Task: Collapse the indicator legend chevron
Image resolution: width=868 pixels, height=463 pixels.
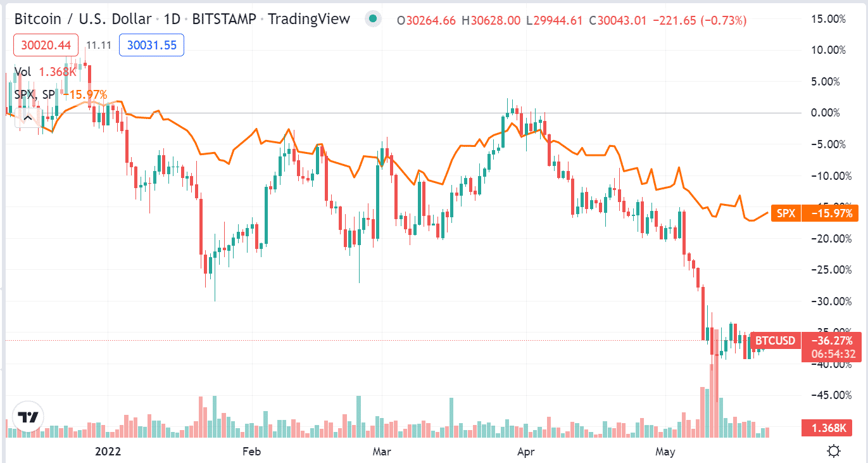Action: 27,117
